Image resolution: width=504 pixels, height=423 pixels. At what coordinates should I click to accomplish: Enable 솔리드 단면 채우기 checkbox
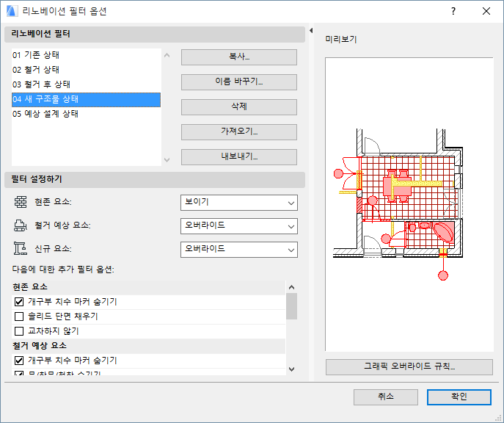[19, 317]
